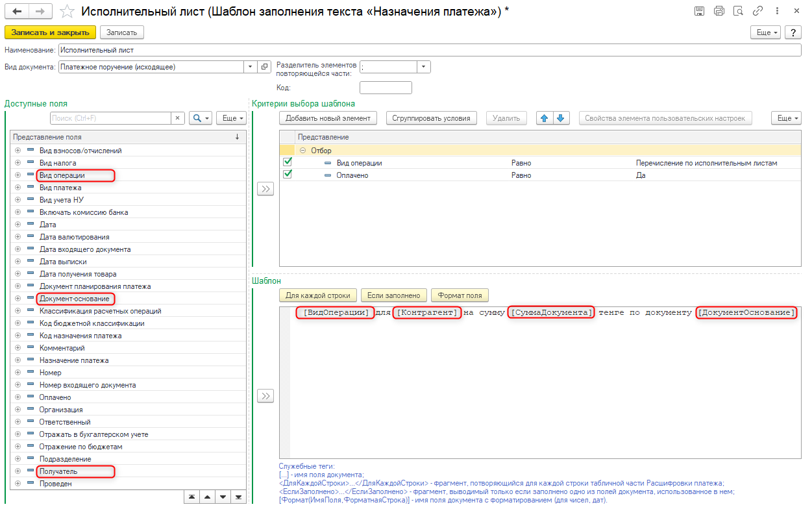Open the top-right Еще menu

click(767, 32)
